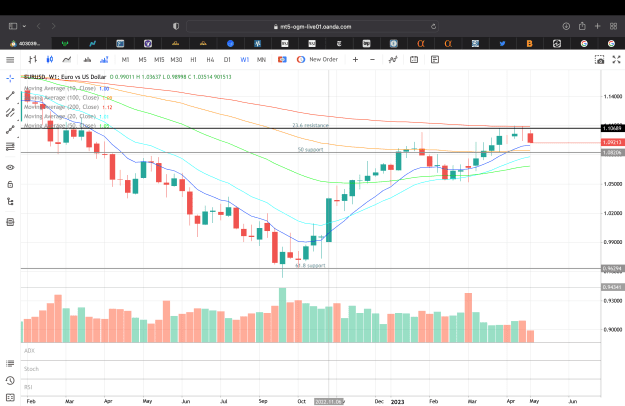Toggle the volume histogram display icon
Screen dimensions: 625x406
[104, 59]
